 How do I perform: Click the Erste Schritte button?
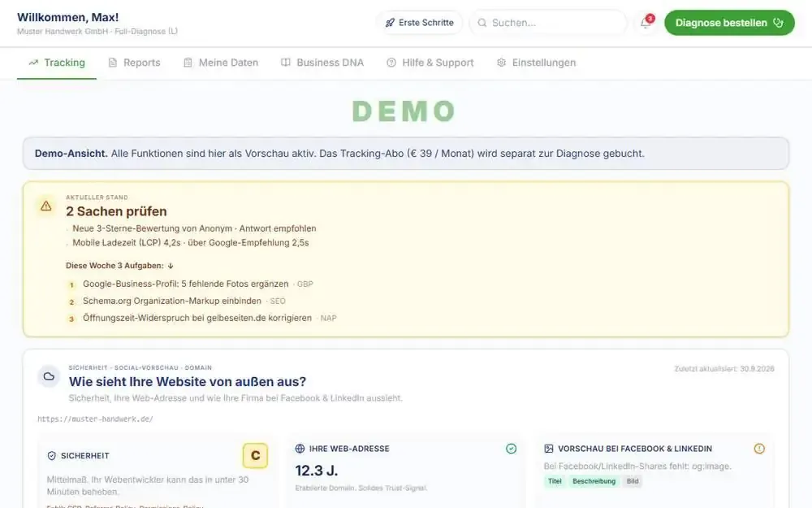420,23
